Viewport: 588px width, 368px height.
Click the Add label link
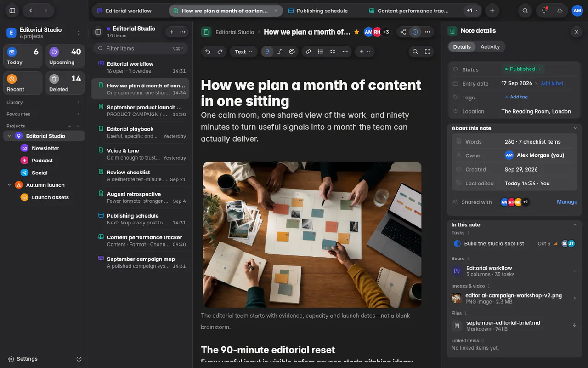tap(552, 83)
